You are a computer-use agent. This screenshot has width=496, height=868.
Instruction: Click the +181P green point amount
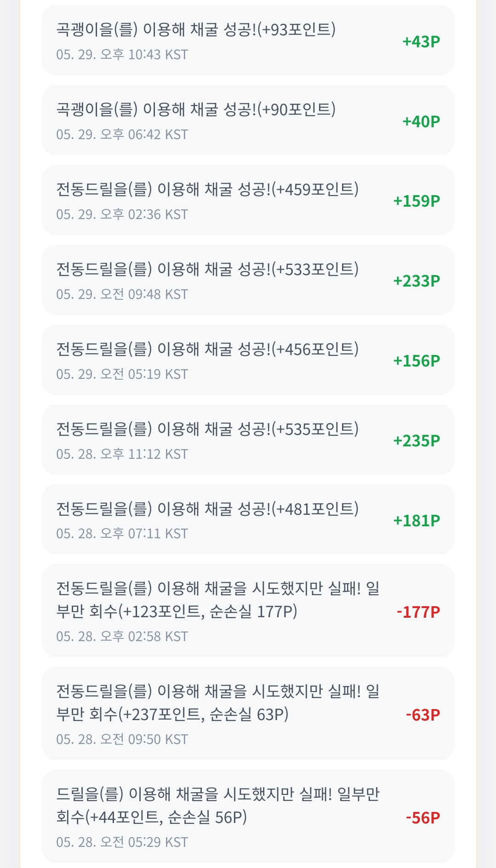tap(416, 521)
